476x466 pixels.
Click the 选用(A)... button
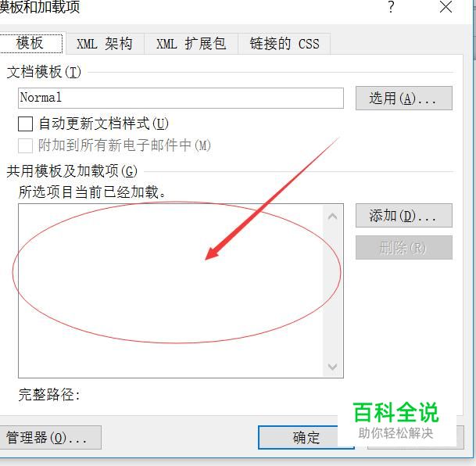(404, 98)
